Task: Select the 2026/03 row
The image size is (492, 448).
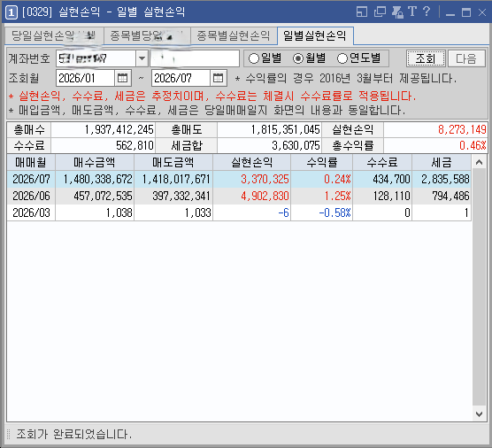Action: [239, 212]
